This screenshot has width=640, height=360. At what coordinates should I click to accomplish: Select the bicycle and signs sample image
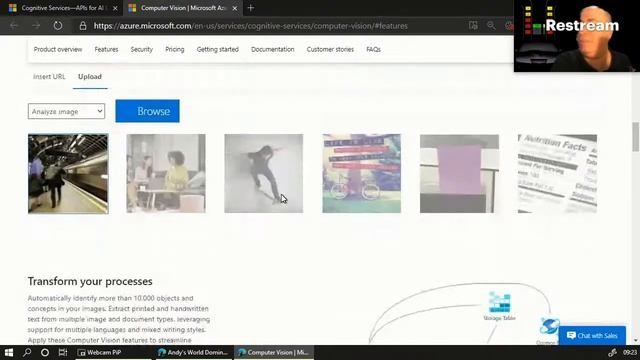click(362, 173)
